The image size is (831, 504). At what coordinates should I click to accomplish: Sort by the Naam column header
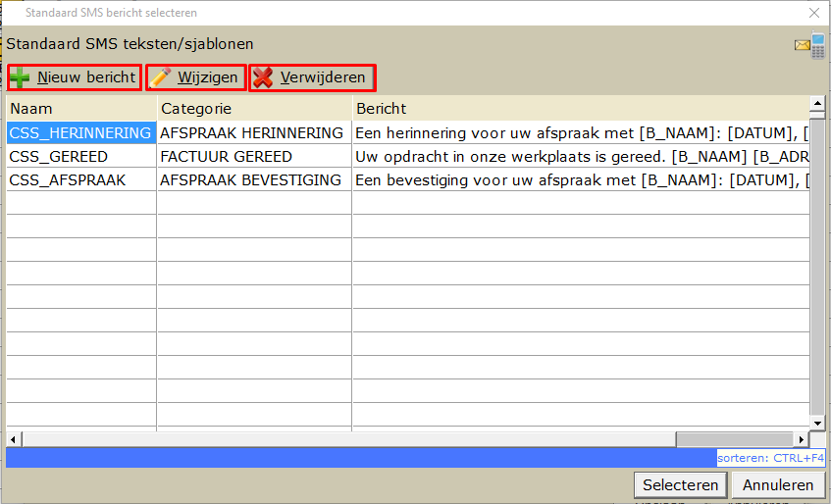pos(81,109)
